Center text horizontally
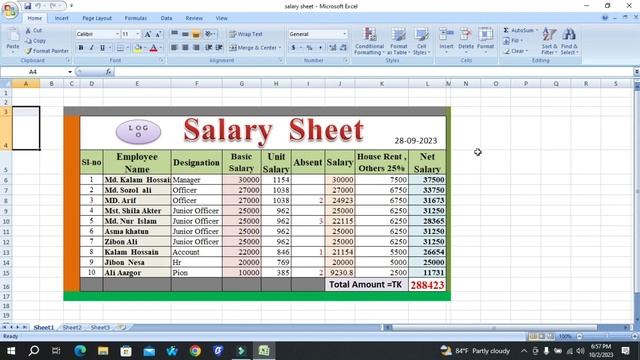 [185, 48]
